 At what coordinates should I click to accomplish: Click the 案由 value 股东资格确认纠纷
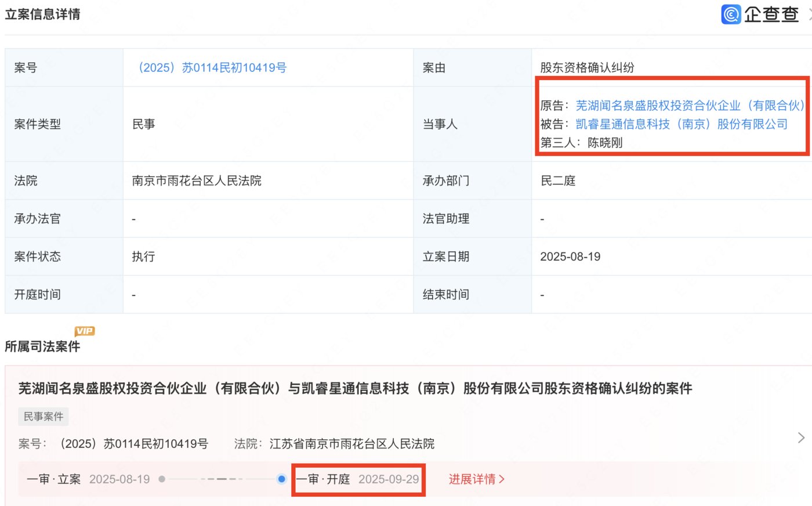pyautogui.click(x=586, y=67)
